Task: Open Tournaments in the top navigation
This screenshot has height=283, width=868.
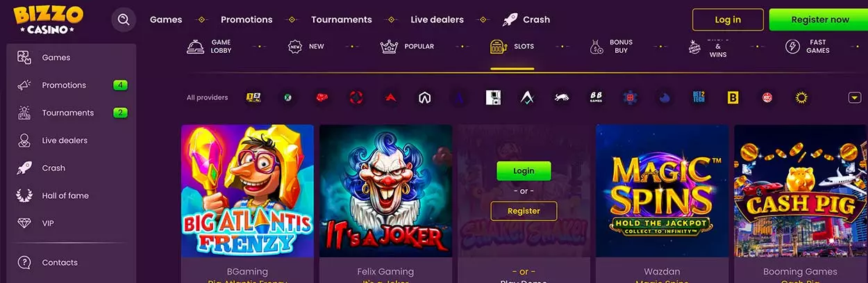Action: 342,19
